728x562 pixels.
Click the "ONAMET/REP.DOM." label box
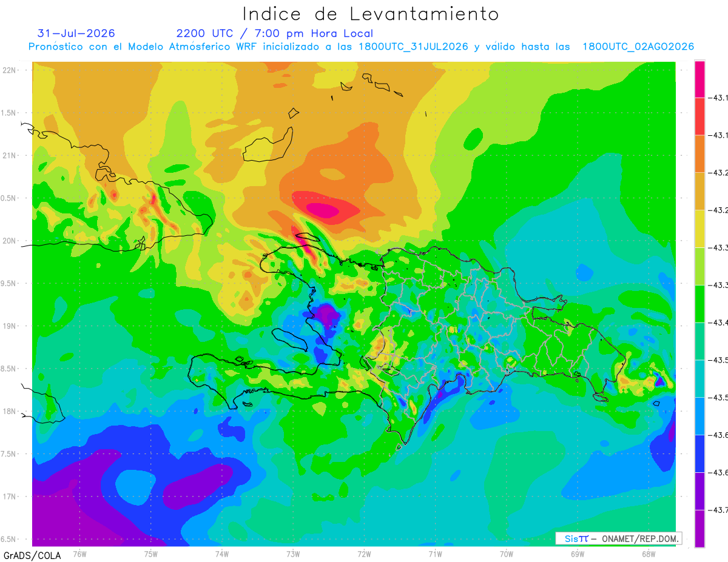click(x=619, y=538)
